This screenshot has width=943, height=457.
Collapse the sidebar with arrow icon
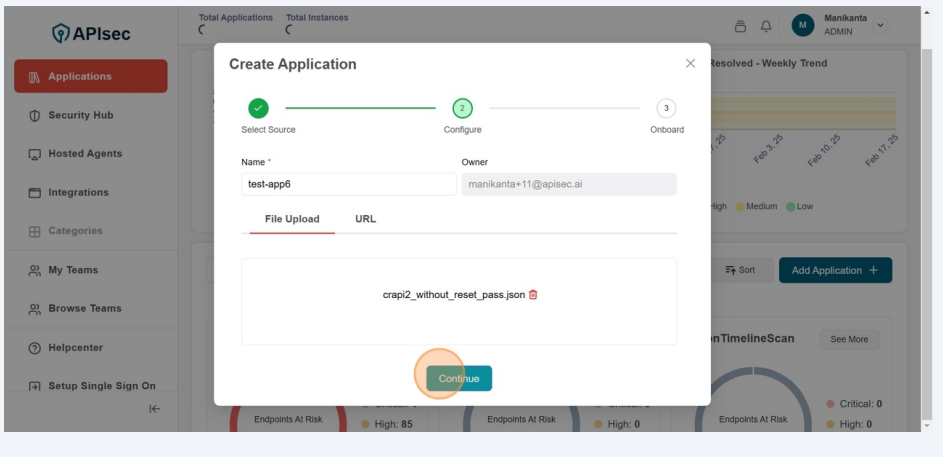[x=155, y=408]
